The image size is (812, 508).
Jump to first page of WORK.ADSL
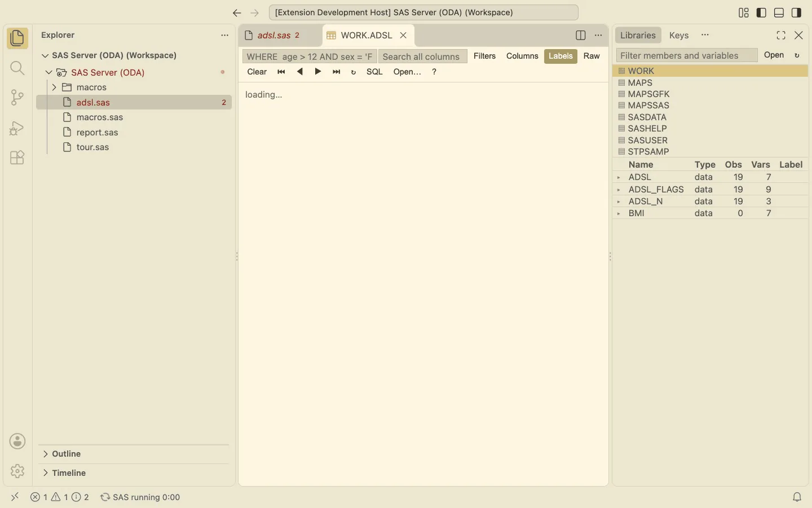281,72
